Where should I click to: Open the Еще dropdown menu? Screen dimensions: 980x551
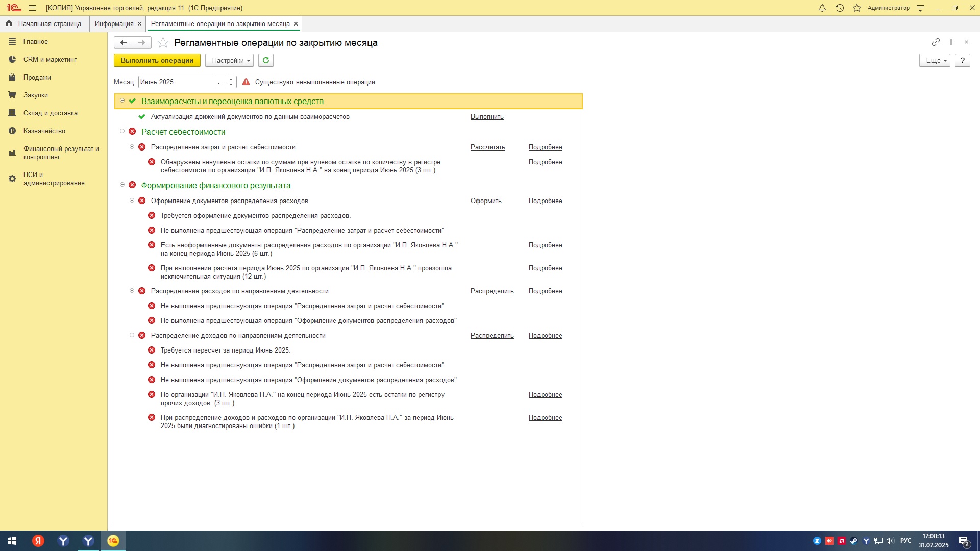[934, 60]
